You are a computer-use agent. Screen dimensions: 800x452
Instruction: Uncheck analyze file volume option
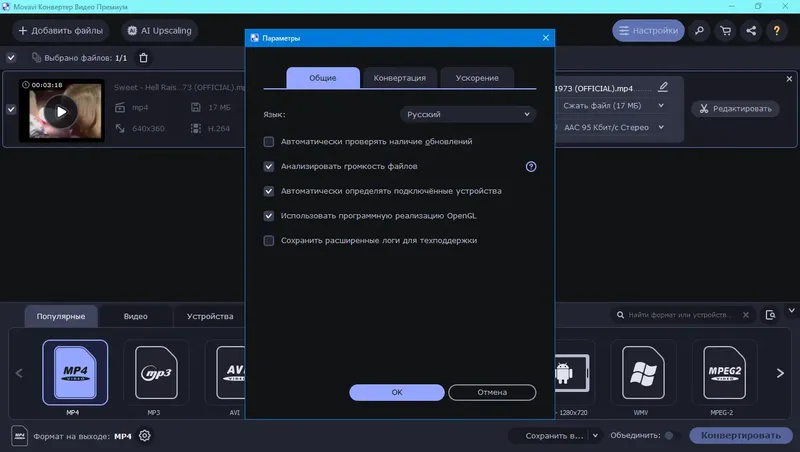coord(268,166)
